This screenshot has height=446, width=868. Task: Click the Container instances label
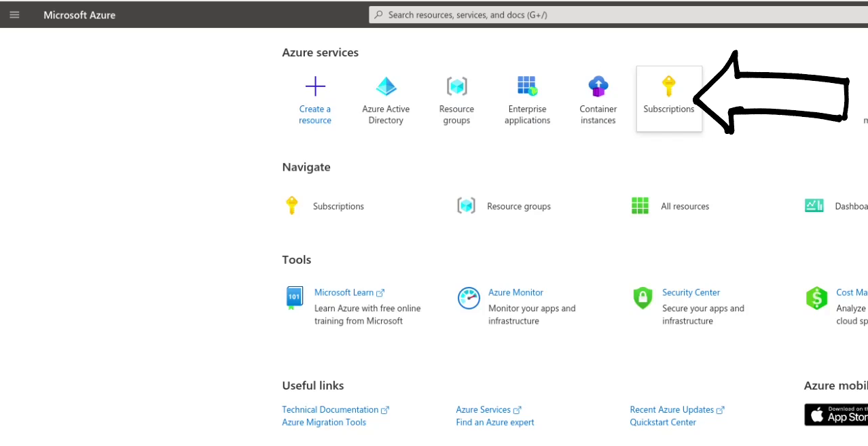click(598, 115)
